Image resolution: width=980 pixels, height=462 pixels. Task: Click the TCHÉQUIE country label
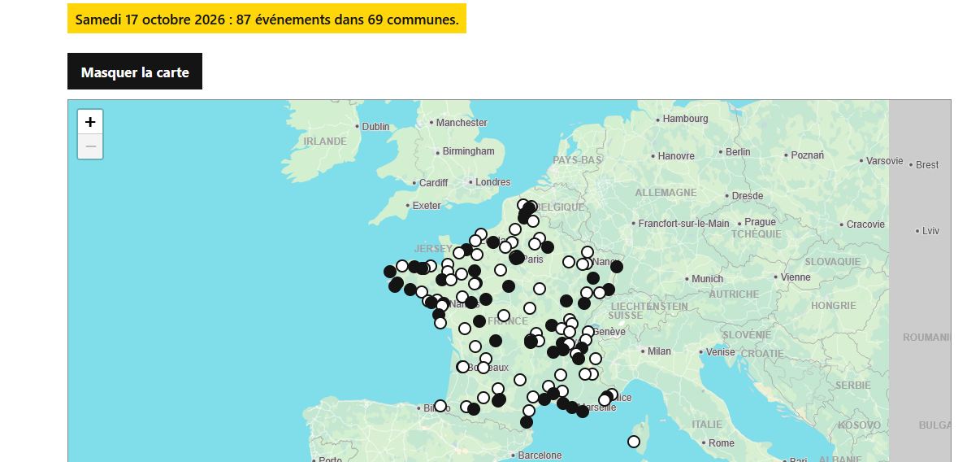pos(756,234)
